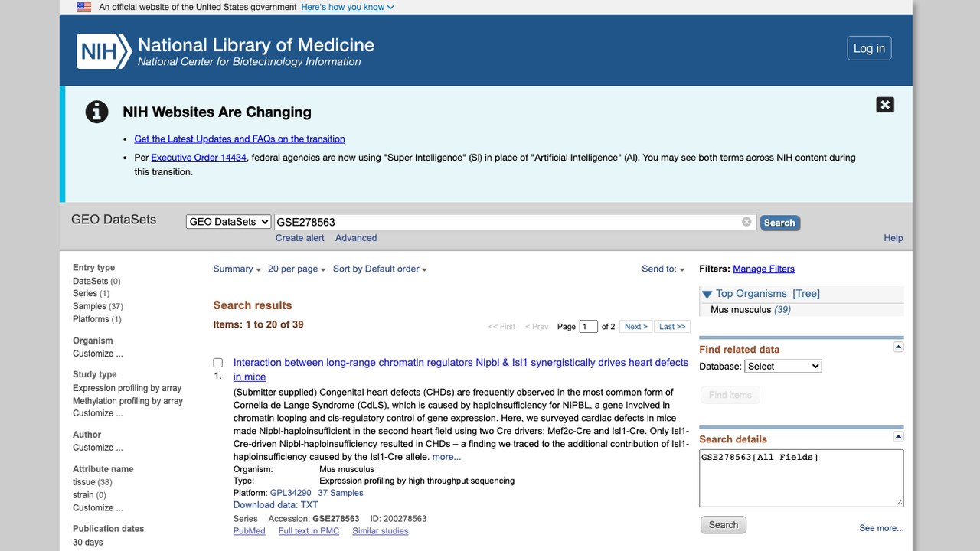Open the Summary display menu
The height and width of the screenshot is (551, 980).
[237, 269]
